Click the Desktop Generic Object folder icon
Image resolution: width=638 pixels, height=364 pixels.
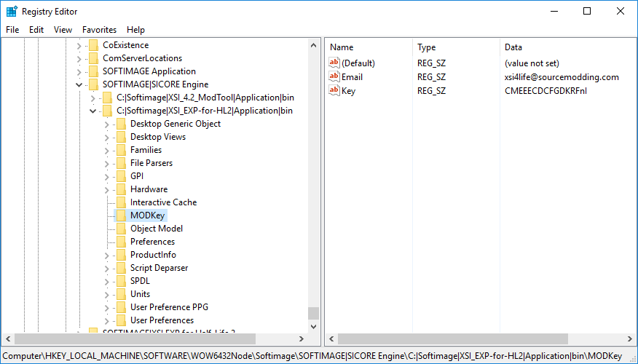pyautogui.click(x=121, y=124)
